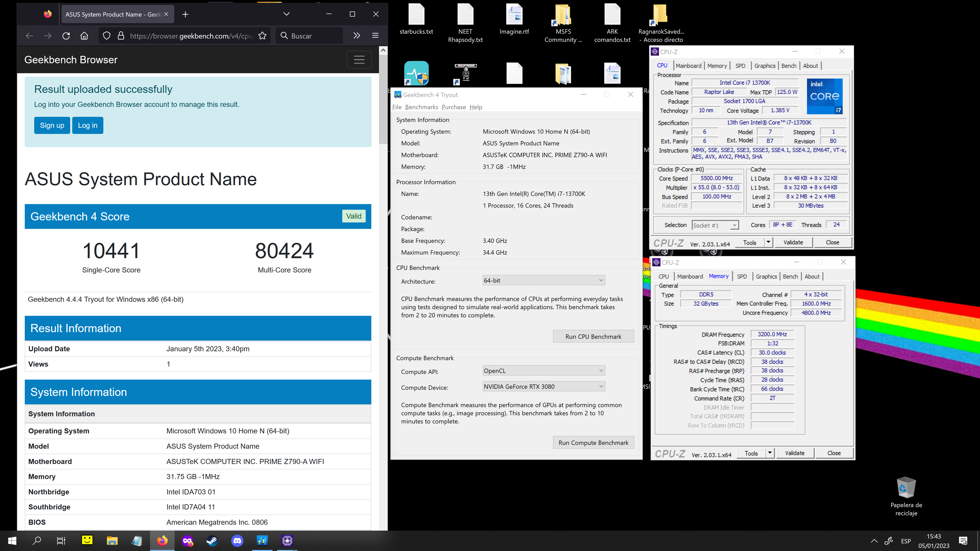980x551 pixels.
Task: Open Steam from the taskbar
Action: pos(212,541)
